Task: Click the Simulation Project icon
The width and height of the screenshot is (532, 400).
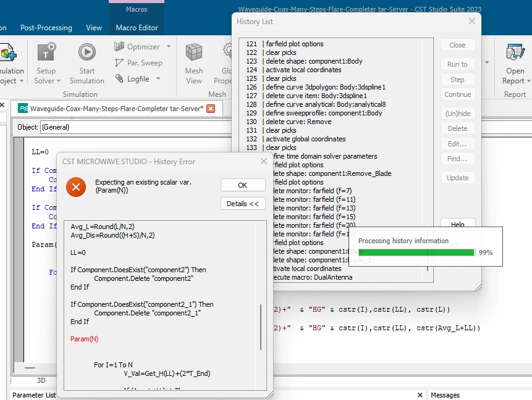Action: click(x=7, y=53)
